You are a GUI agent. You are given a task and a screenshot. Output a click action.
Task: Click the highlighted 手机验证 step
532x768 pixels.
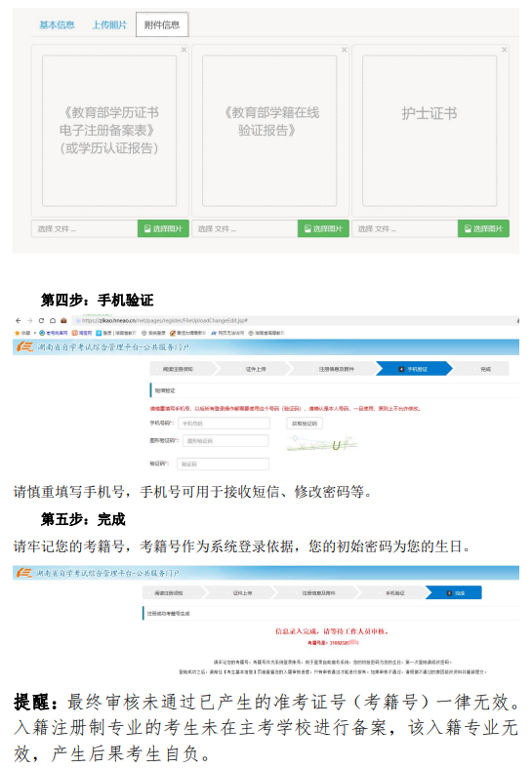click(x=414, y=369)
